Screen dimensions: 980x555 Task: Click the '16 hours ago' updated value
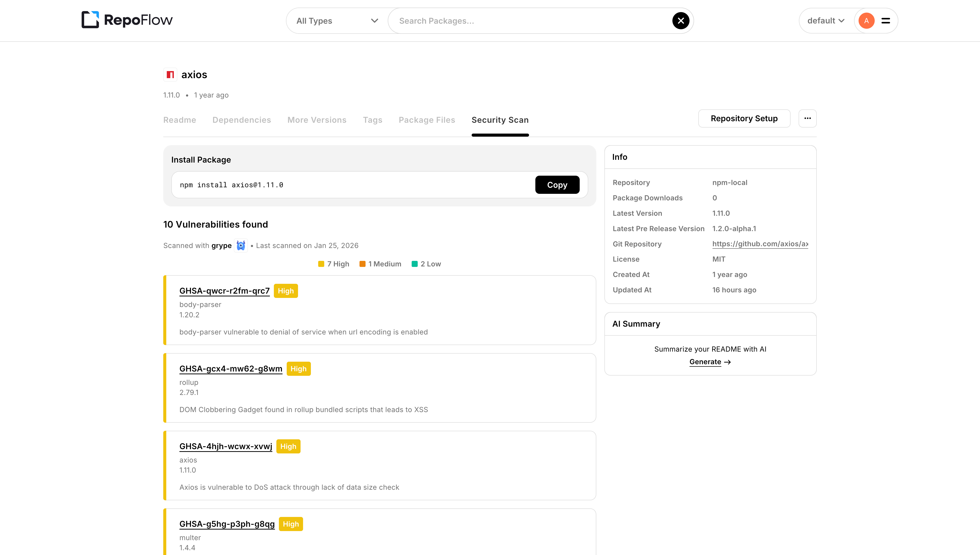[734, 290]
